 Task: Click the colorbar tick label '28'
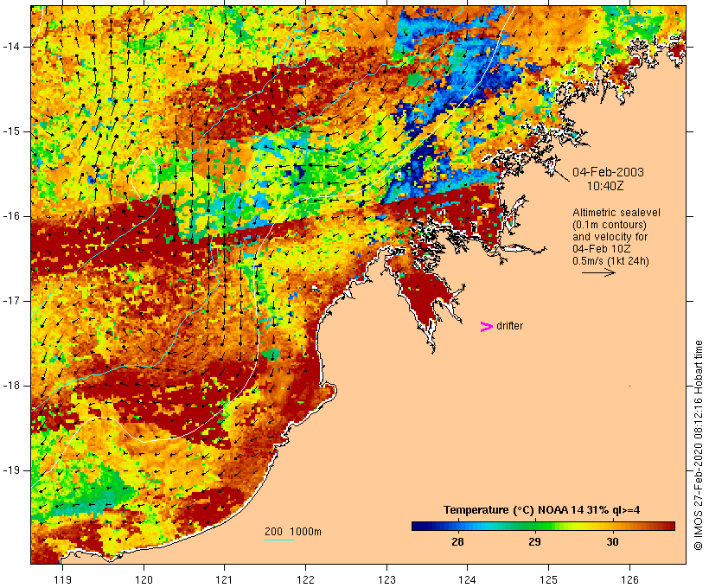pos(457,542)
